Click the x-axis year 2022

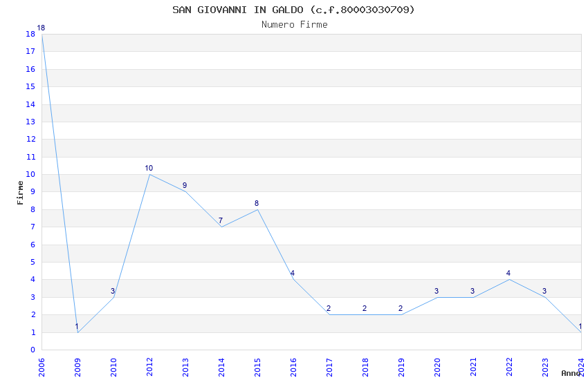[x=510, y=367]
